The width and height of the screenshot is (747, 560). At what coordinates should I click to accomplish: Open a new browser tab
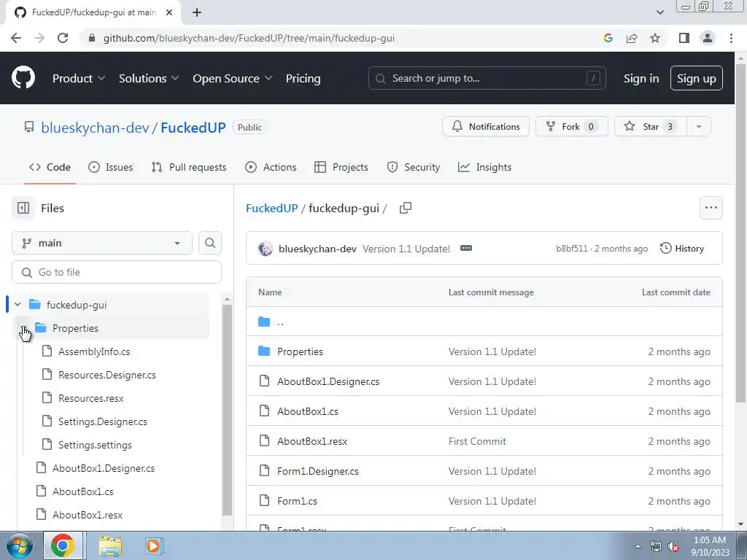[197, 12]
